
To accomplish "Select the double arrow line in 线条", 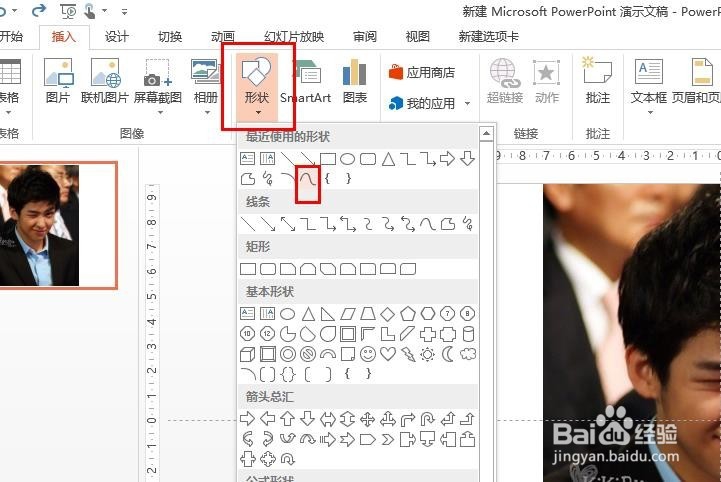I will (288, 224).
